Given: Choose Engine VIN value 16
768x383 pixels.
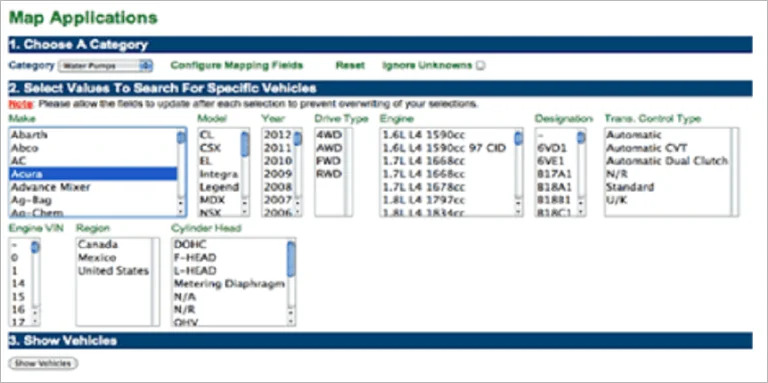Looking at the screenshot, I should 21,310.
